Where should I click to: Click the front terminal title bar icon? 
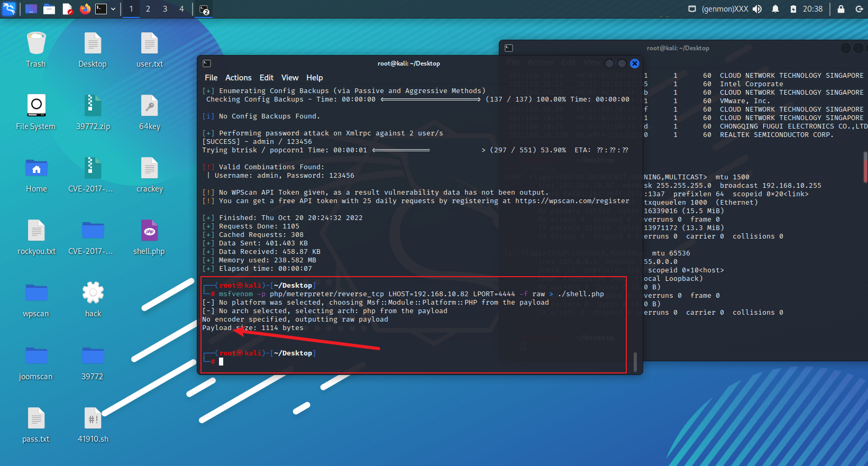pyautogui.click(x=207, y=63)
